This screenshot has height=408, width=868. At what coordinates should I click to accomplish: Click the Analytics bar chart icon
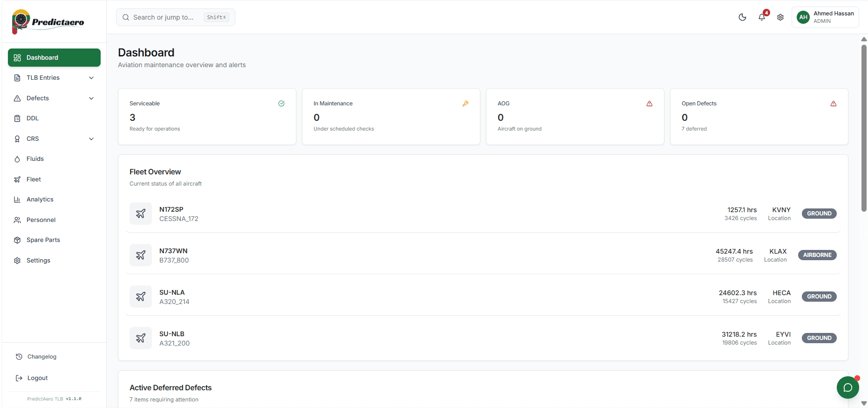coord(17,200)
